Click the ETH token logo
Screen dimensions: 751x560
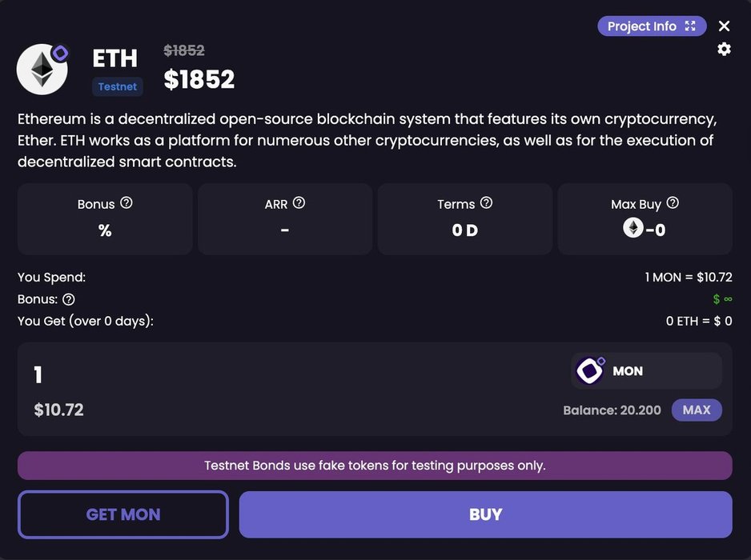click(x=42, y=70)
